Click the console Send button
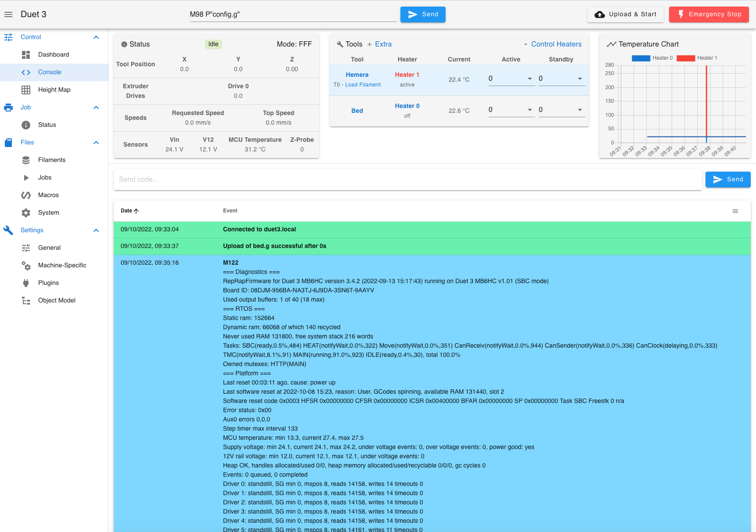The height and width of the screenshot is (532, 756). [728, 180]
